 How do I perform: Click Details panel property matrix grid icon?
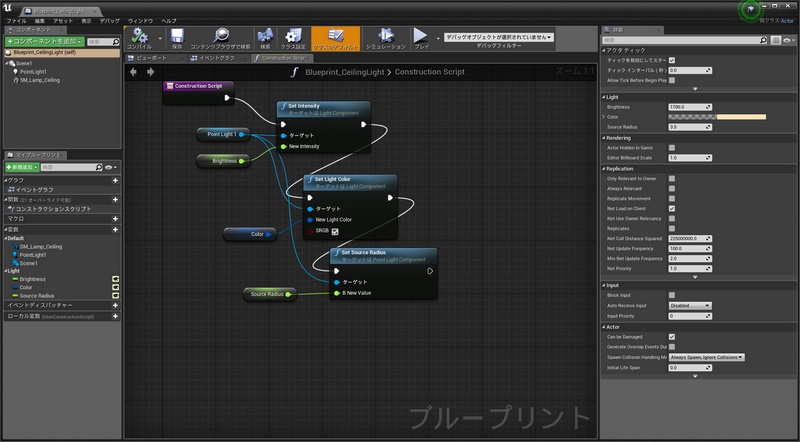tap(776, 40)
